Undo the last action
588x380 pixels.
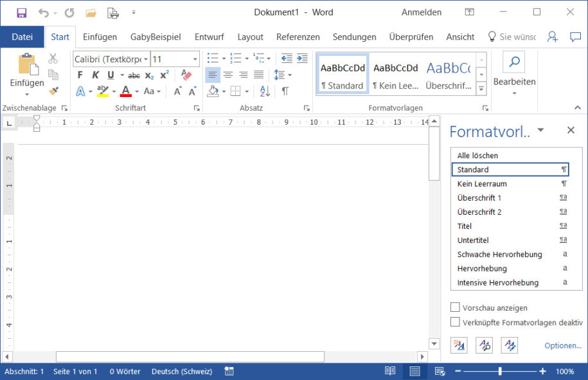[44, 13]
